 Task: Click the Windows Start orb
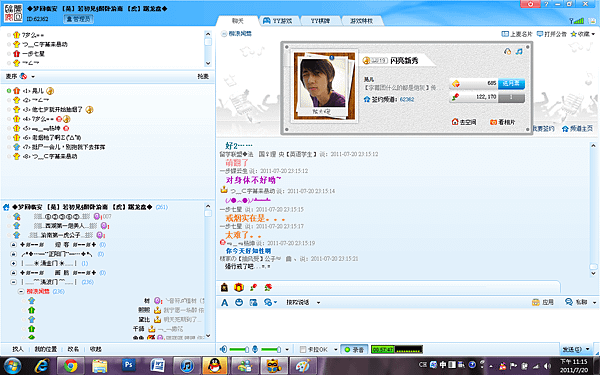point(13,365)
